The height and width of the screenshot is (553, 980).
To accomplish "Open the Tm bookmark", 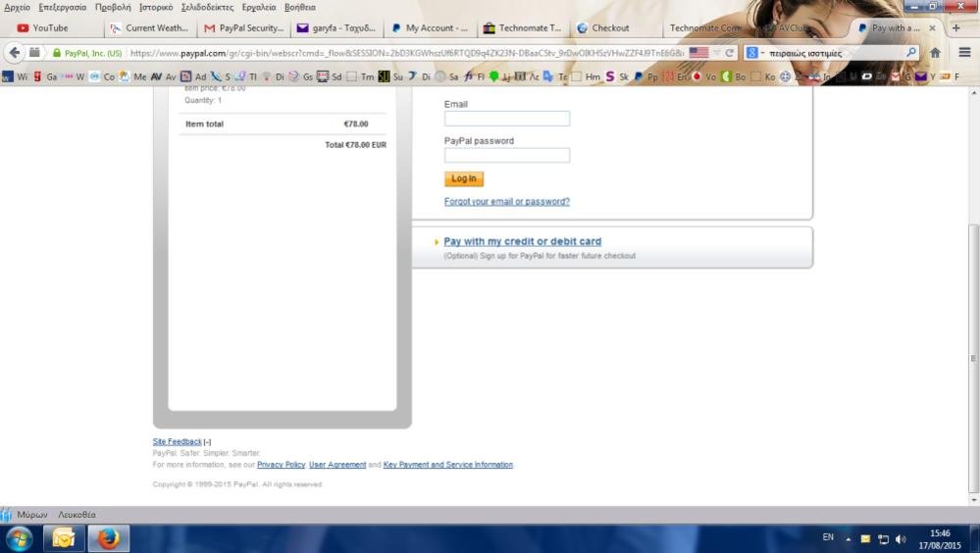I will coord(360,76).
